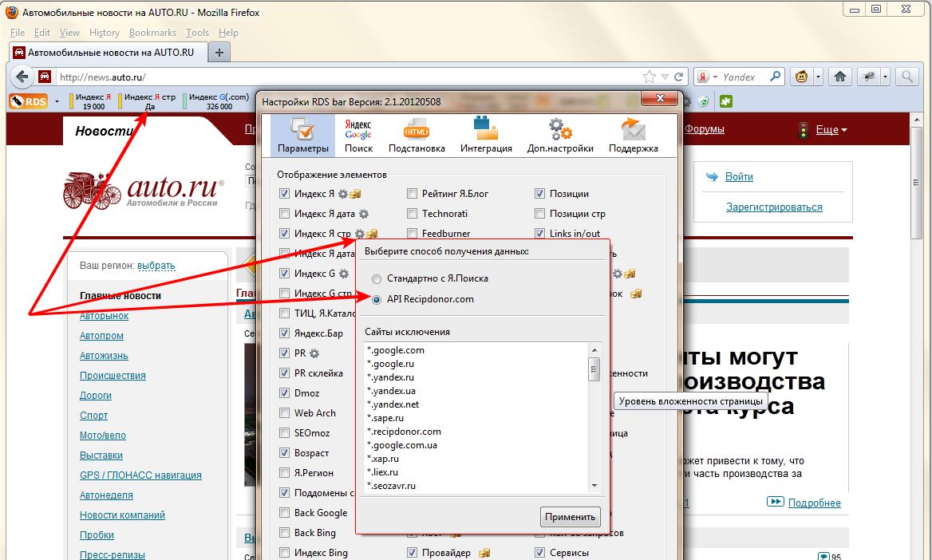This screenshot has width=932, height=560.
Task: Reload the page with refresh icon
Action: coord(678,77)
